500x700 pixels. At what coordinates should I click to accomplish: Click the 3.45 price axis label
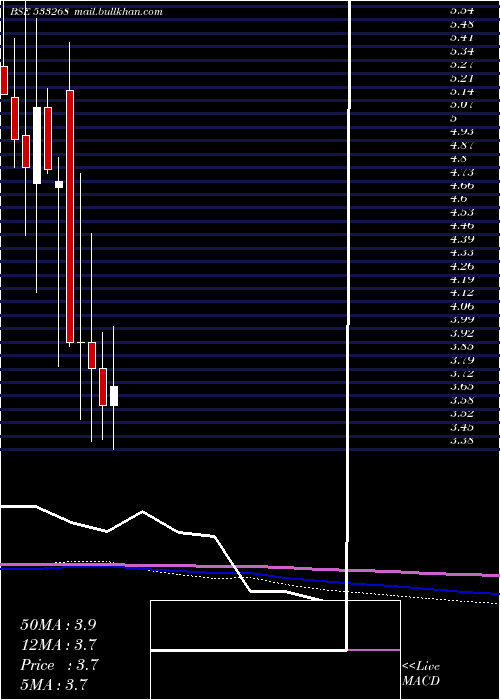[462, 427]
